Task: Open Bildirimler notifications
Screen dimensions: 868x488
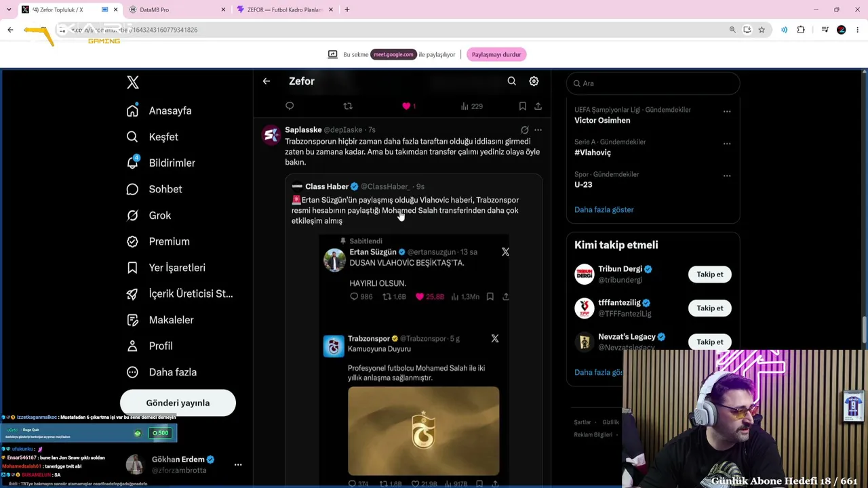Action: (x=161, y=163)
